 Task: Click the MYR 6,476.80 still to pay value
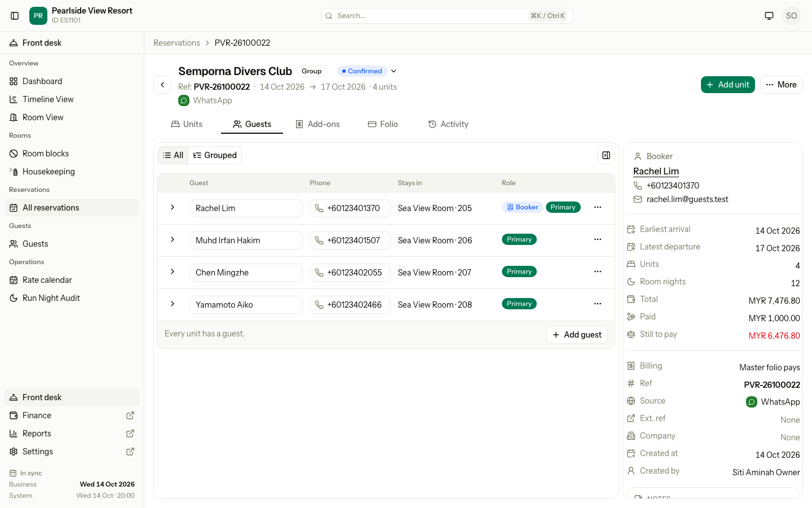pyautogui.click(x=774, y=336)
